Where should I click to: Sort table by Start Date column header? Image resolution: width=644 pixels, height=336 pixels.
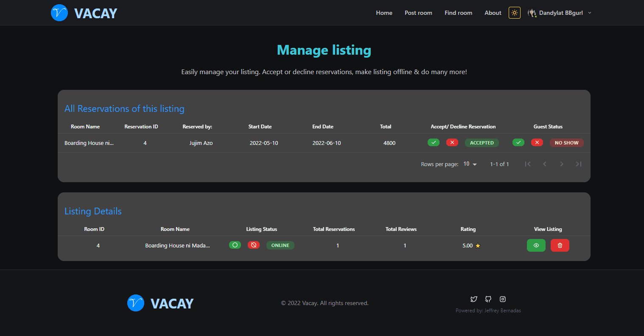click(260, 126)
